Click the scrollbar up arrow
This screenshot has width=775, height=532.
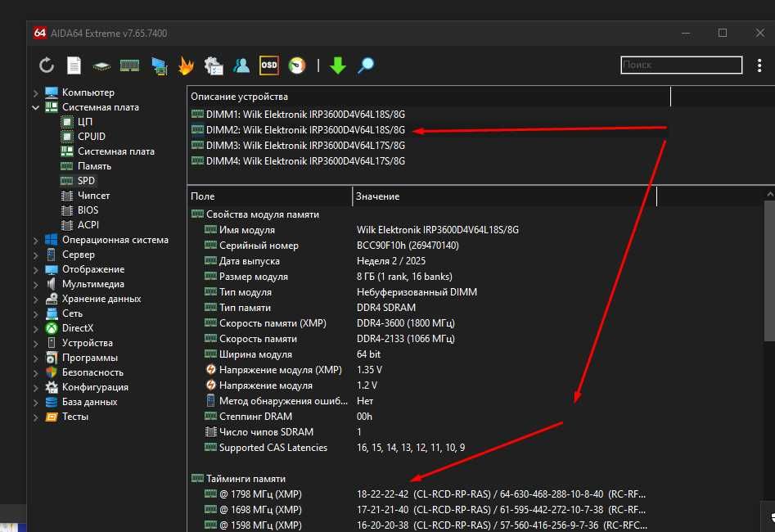[x=769, y=194]
